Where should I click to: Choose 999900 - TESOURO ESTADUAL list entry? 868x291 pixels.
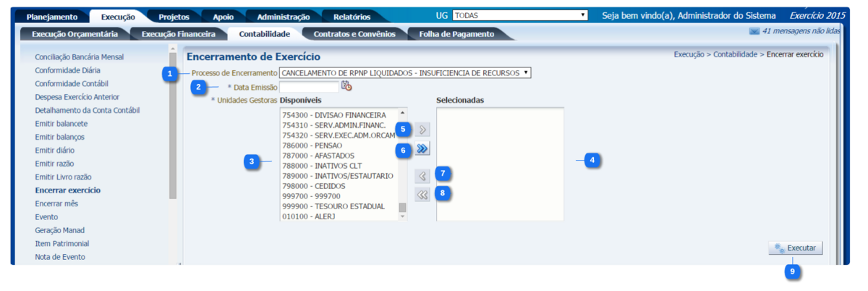tap(333, 206)
